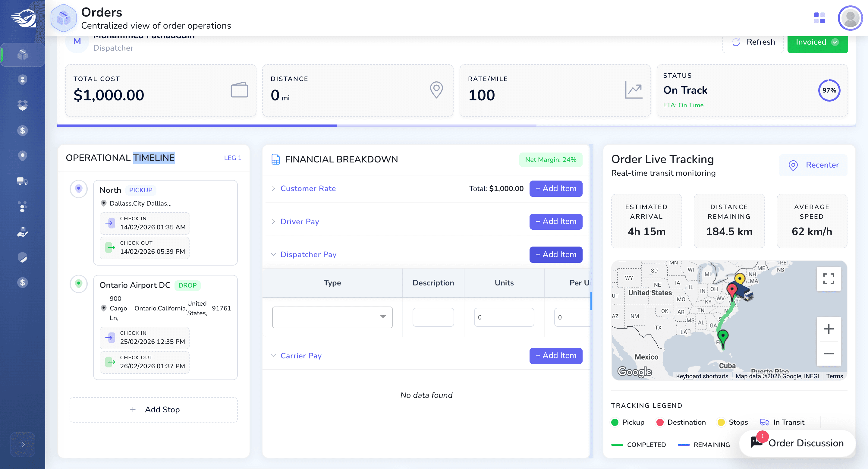Open the apps grid icon in header
This screenshot has width=868, height=469.
pos(819,17)
